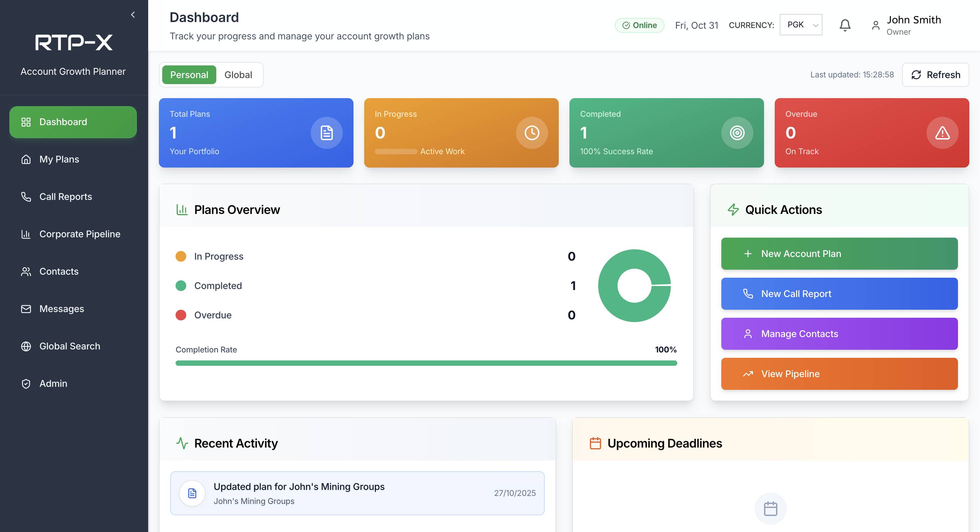The width and height of the screenshot is (980, 532).
Task: Click the Completed target icon
Action: 737,133
